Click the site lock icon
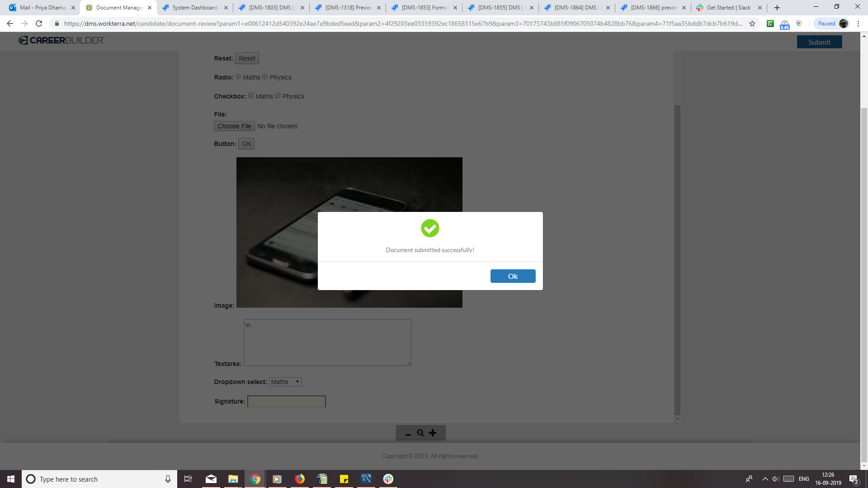Viewport: 868px width, 488px height. (x=57, y=23)
